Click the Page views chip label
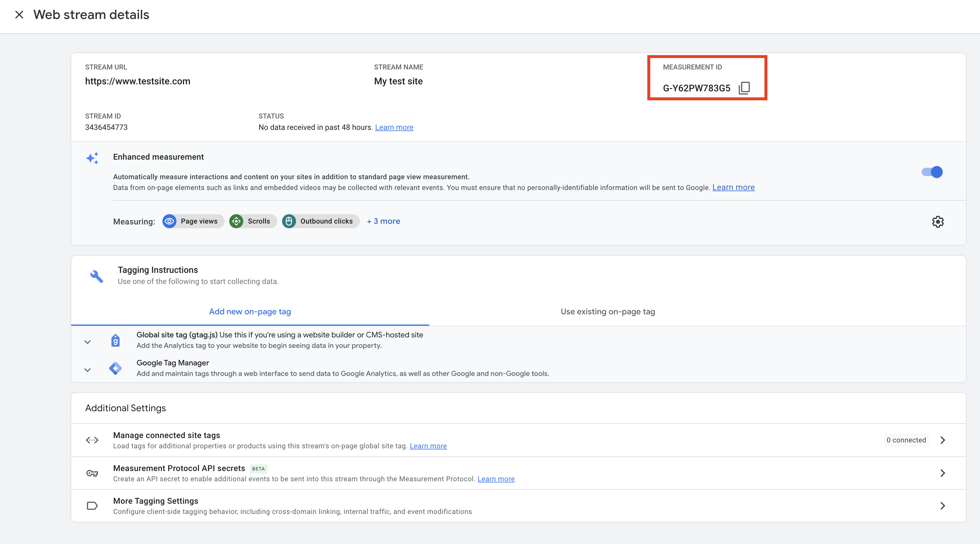 click(199, 221)
